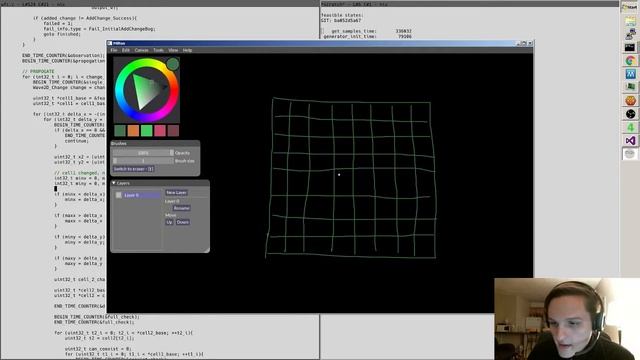
Task: Click the Brush size slider
Action: pos(143,161)
